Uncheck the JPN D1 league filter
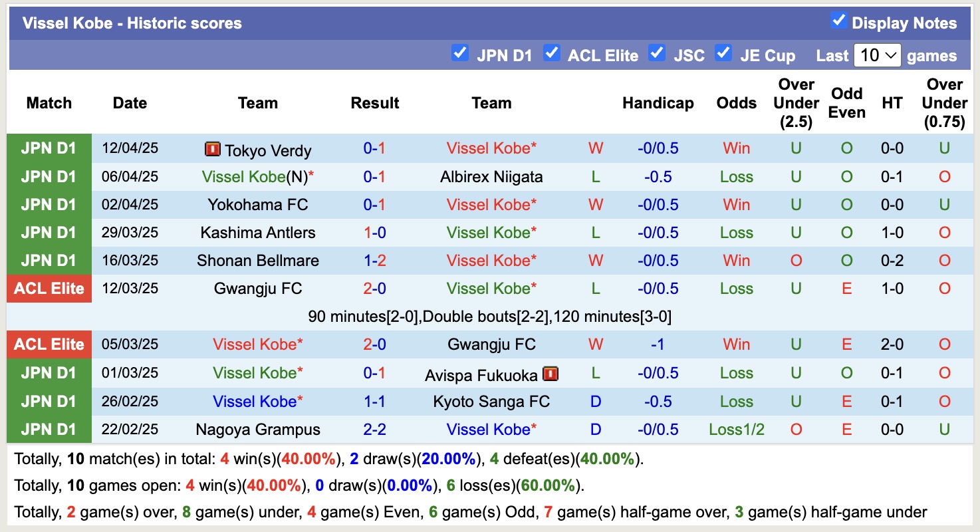 tap(459, 53)
